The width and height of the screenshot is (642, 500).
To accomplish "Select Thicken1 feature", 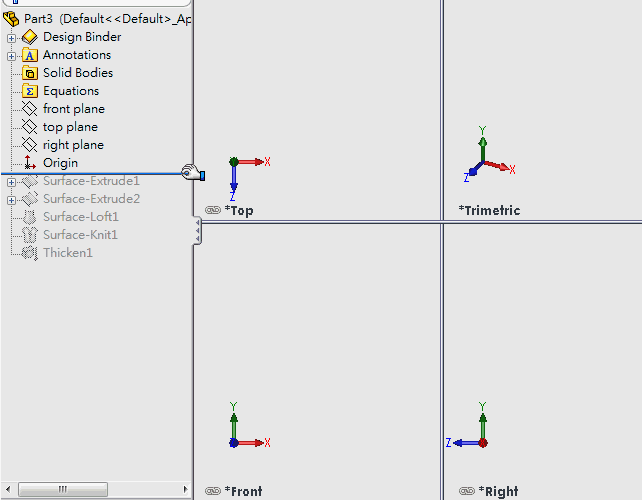I will click(x=68, y=253).
